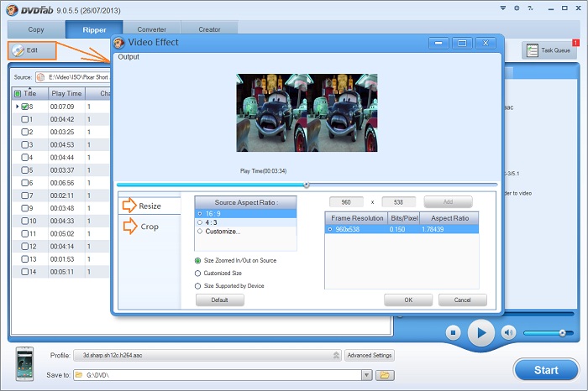Expand the Profile selector chevrons
Image resolution: width=588 pixels, height=391 pixels.
(x=336, y=355)
